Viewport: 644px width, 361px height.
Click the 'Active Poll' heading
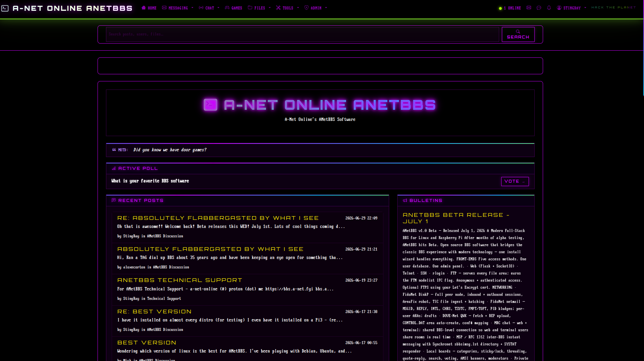tap(138, 169)
